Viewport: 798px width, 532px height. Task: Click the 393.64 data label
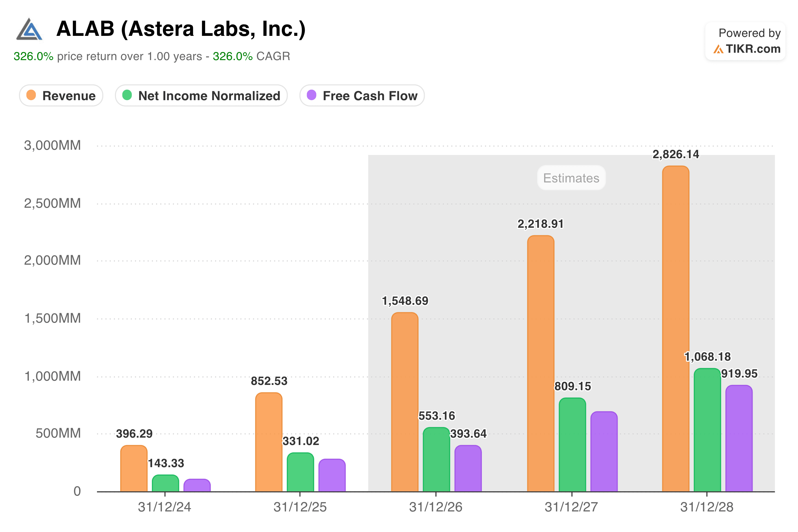468,434
